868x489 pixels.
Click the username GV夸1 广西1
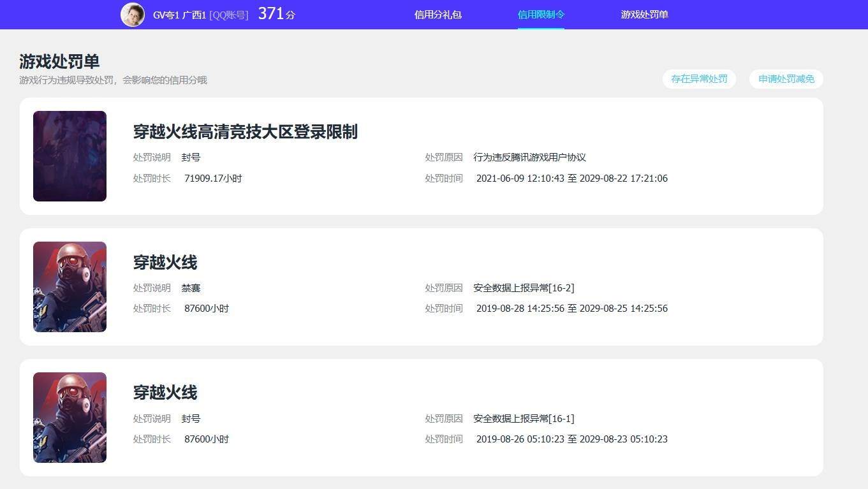(179, 15)
